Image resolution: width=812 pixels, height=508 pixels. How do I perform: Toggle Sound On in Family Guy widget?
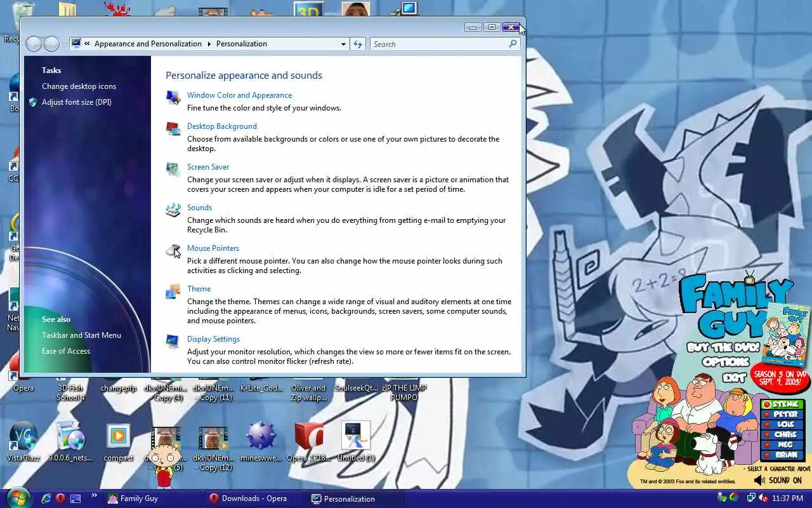[778, 481]
